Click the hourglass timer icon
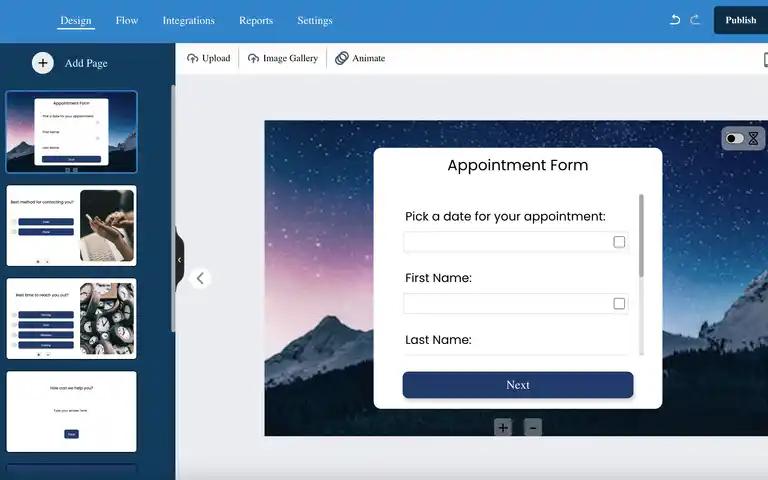The image size is (768, 480). click(753, 139)
